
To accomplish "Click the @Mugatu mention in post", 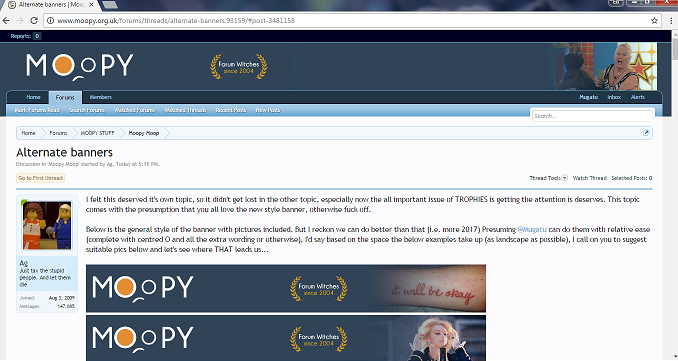I will 532,230.
